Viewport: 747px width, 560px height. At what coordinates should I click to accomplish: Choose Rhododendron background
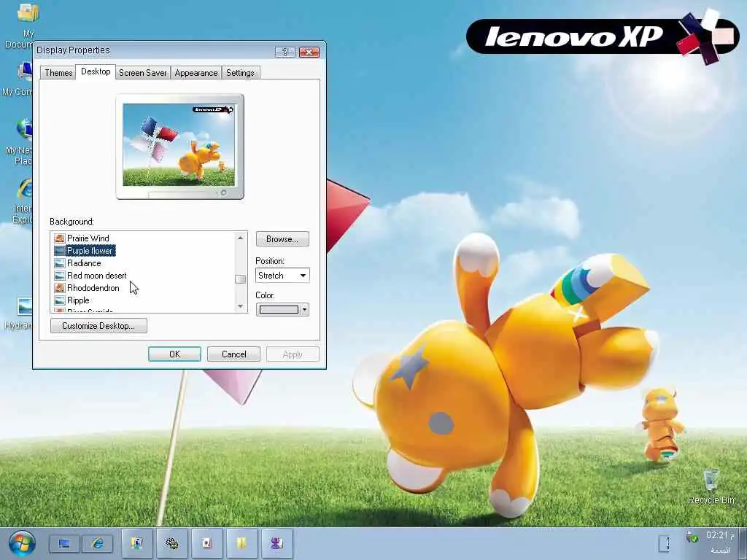(x=93, y=287)
